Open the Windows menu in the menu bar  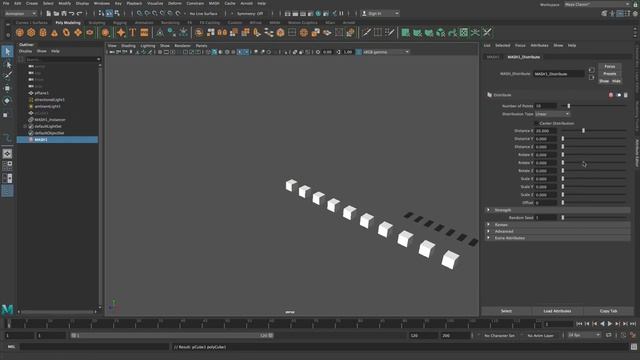tap(102, 3)
